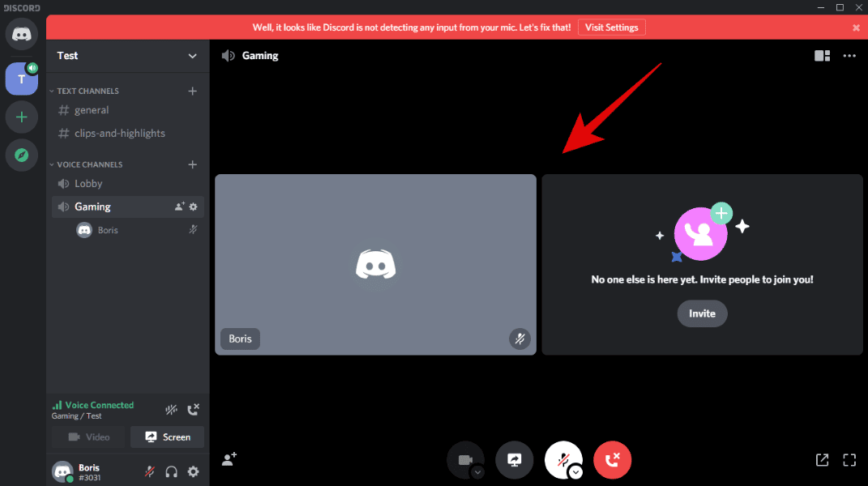Turn on camera in call controls
Screen dimensions: 868x486
[465, 459]
